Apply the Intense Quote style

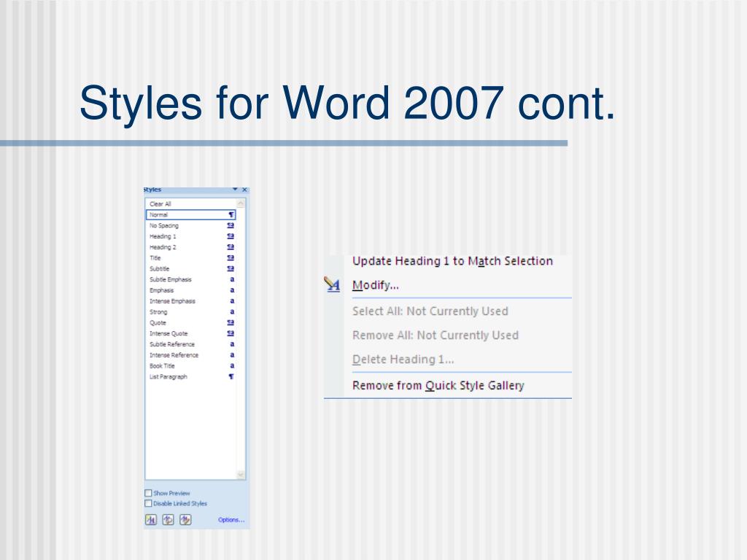190,333
